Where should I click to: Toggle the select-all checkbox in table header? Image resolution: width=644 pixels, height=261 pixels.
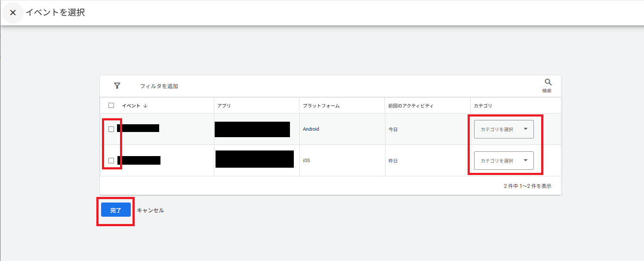pos(111,105)
